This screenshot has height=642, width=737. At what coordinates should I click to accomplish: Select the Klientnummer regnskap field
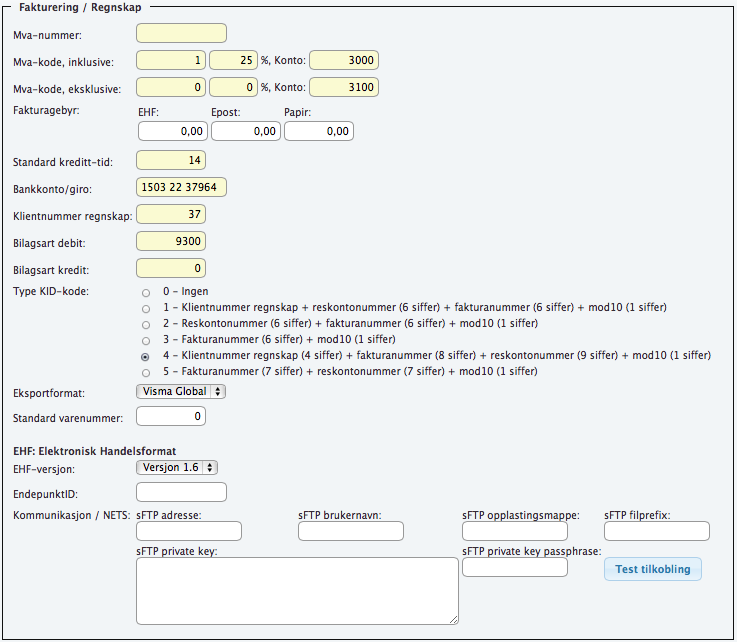[171, 214]
